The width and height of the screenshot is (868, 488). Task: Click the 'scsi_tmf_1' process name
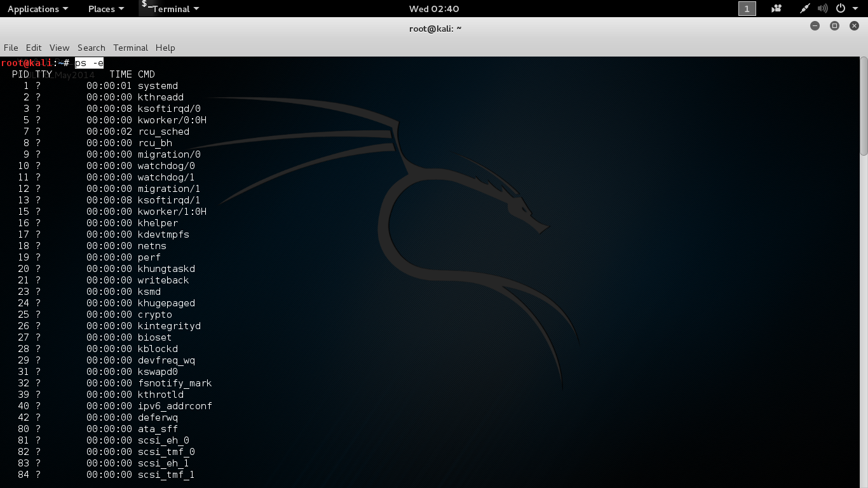point(166,475)
